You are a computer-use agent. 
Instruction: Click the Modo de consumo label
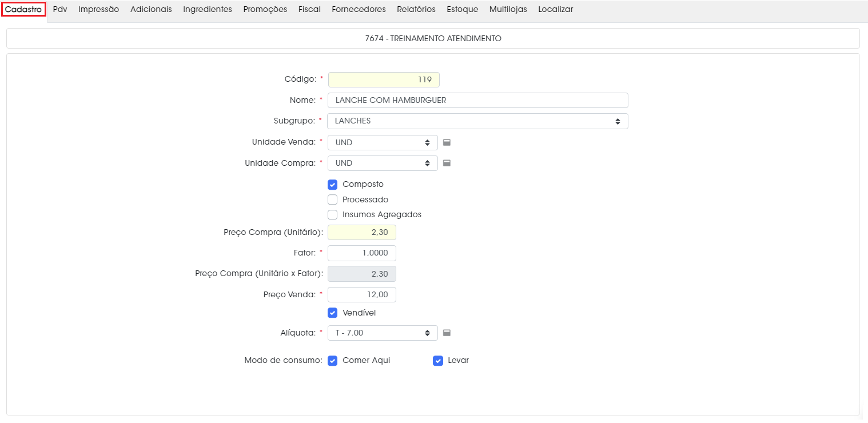(x=283, y=361)
